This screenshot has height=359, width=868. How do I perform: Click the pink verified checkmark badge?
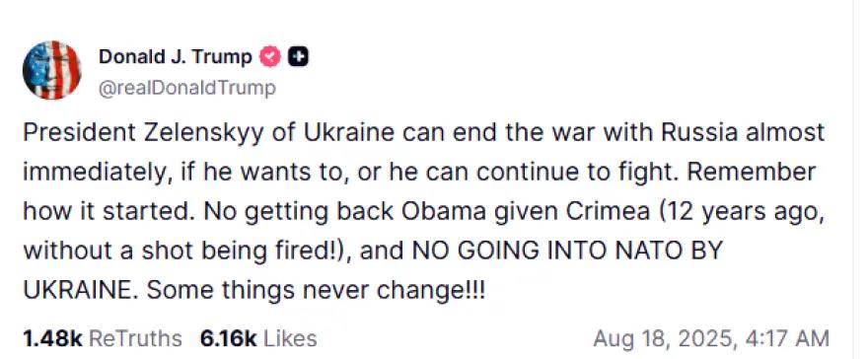270,56
